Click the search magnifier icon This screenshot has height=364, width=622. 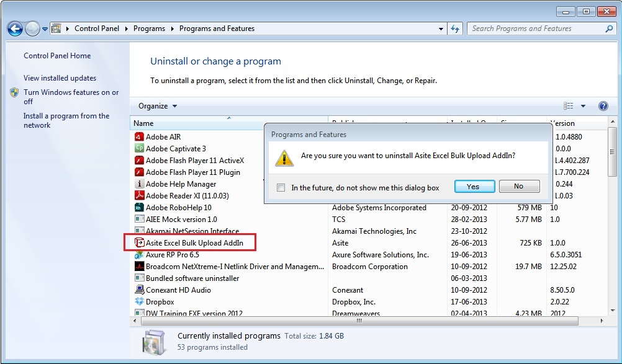click(x=609, y=29)
